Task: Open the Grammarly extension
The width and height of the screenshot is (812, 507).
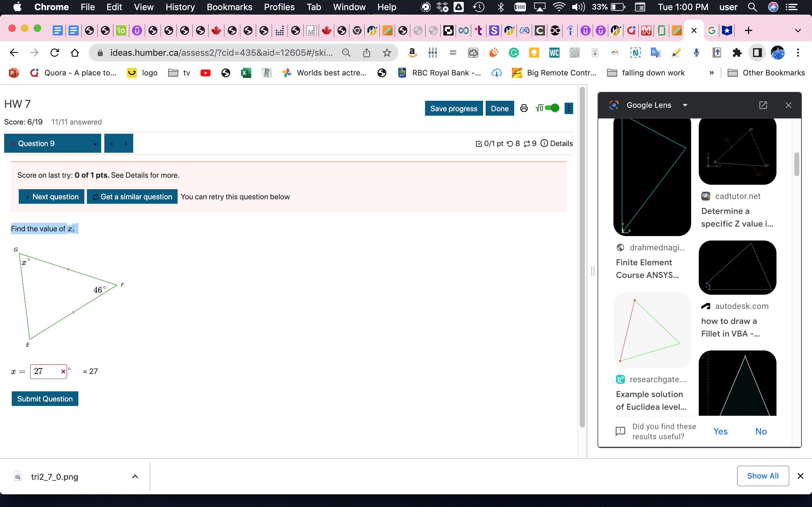Action: pyautogui.click(x=514, y=52)
